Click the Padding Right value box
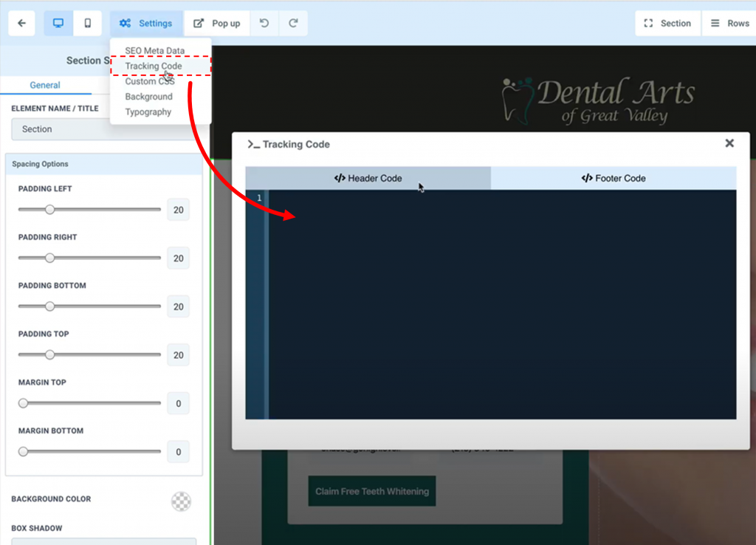 coord(179,258)
